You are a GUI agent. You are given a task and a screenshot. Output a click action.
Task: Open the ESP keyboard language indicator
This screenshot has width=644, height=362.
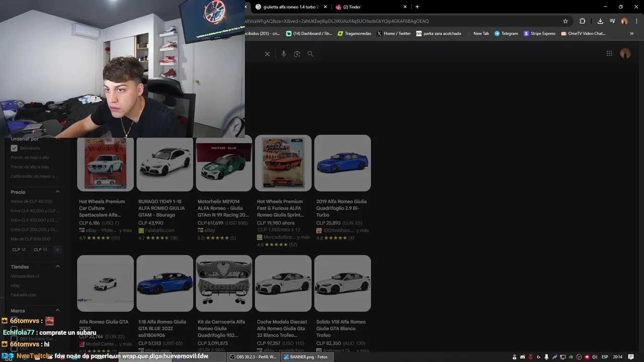(x=605, y=357)
